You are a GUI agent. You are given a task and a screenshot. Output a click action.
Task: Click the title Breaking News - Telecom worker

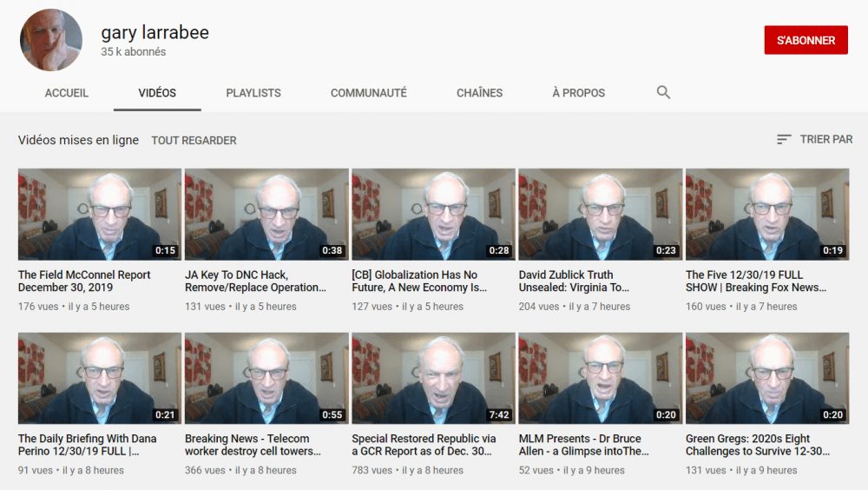253,445
